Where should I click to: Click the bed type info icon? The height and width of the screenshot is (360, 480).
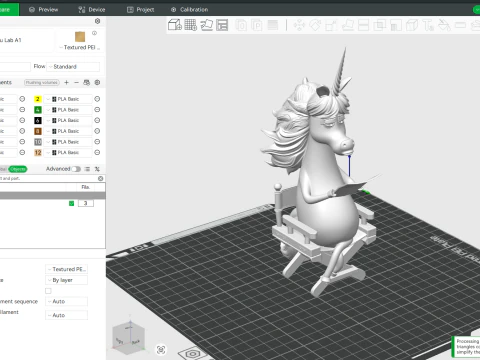pos(94,33)
